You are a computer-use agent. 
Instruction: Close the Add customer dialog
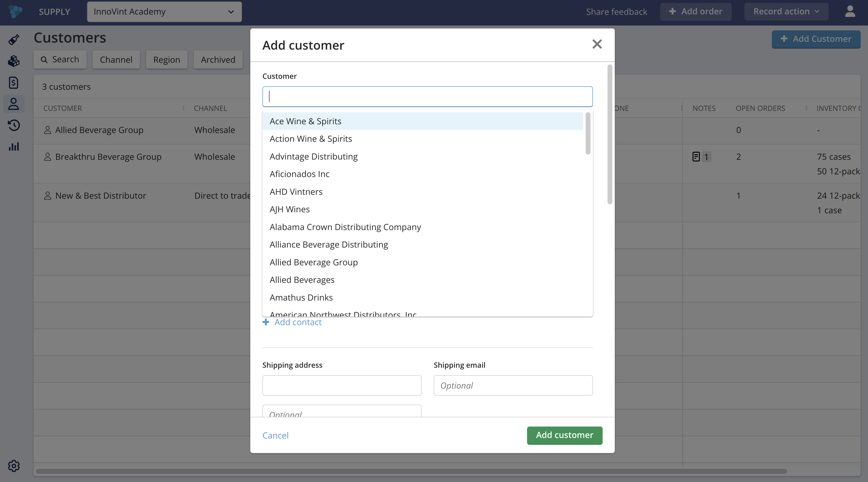(x=597, y=44)
